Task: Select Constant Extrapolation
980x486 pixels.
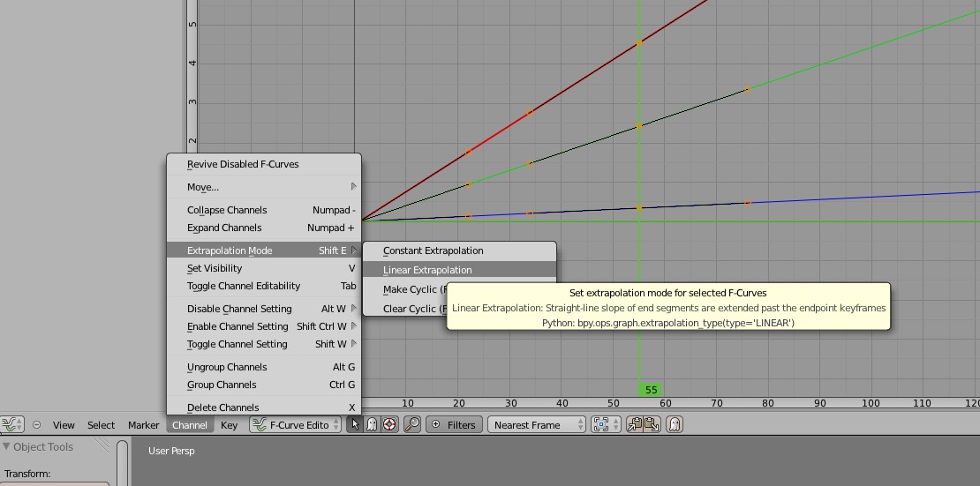Action: point(459,250)
